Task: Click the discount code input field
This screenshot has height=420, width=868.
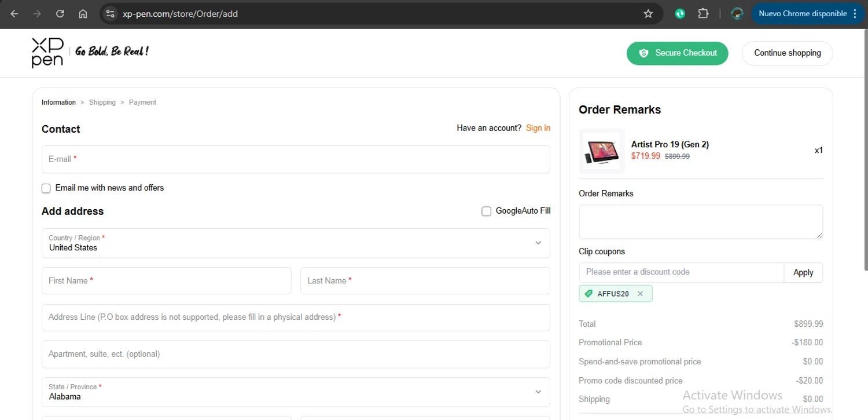Action: point(682,273)
